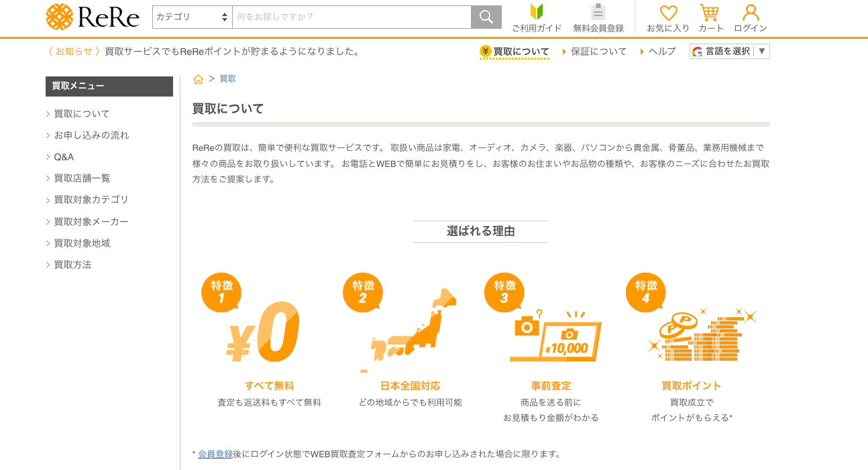Open ヘルプ from the top menu

coord(661,51)
